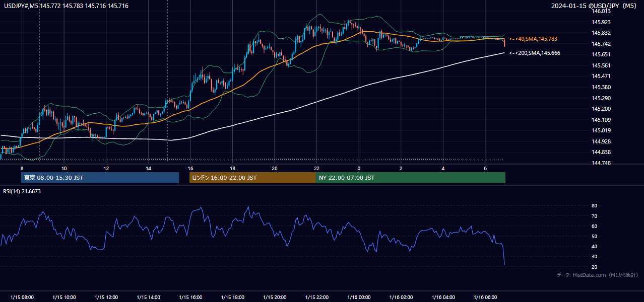Click bottom time label 1/15 18:00
Viewport: 644px width, 302px height.
(232, 297)
